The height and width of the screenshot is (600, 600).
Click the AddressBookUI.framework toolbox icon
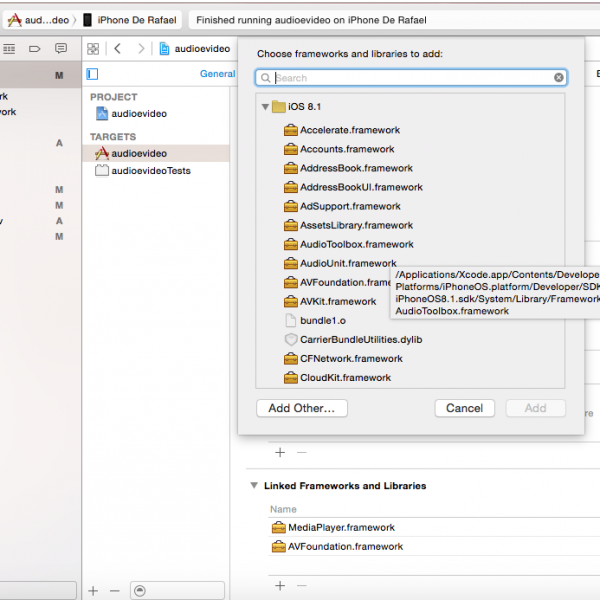click(x=291, y=187)
